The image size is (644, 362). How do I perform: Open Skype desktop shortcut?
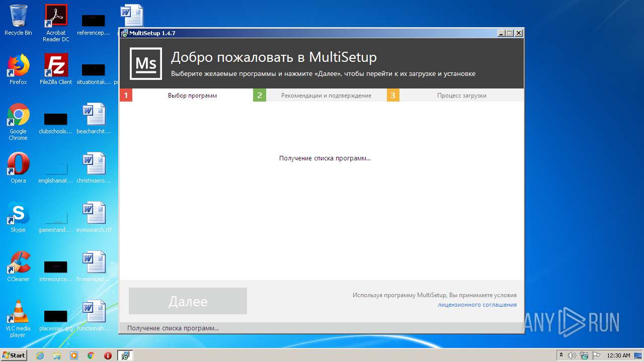[x=18, y=217]
